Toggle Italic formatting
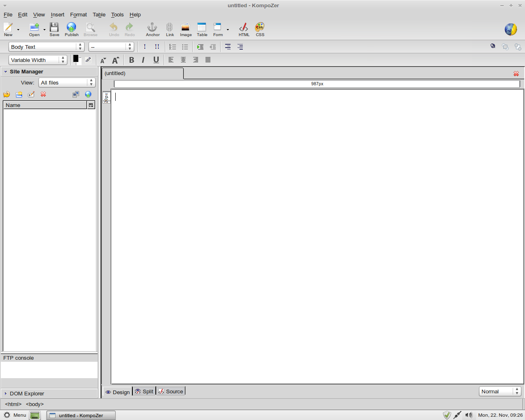This screenshot has width=525, height=420. tap(143, 60)
